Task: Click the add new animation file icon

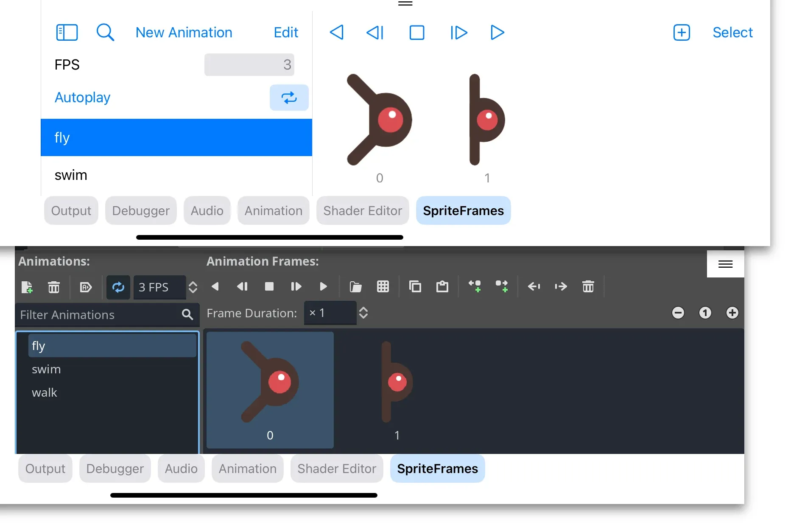Action: (27, 287)
